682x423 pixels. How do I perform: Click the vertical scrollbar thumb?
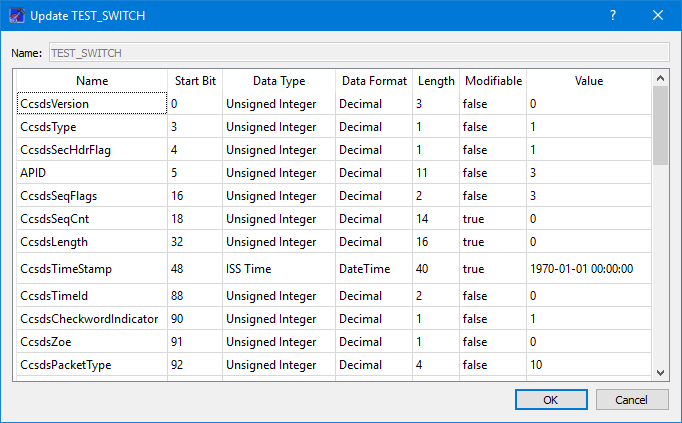(x=660, y=125)
